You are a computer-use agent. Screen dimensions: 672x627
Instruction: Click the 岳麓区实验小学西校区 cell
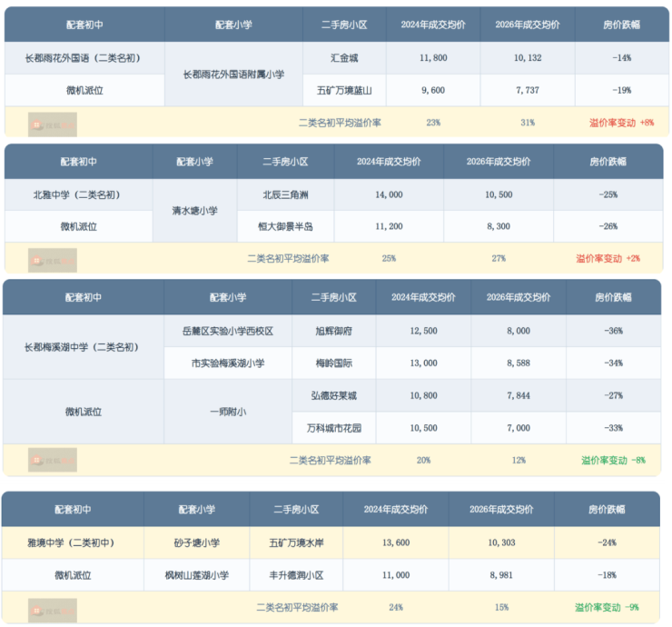click(x=228, y=331)
